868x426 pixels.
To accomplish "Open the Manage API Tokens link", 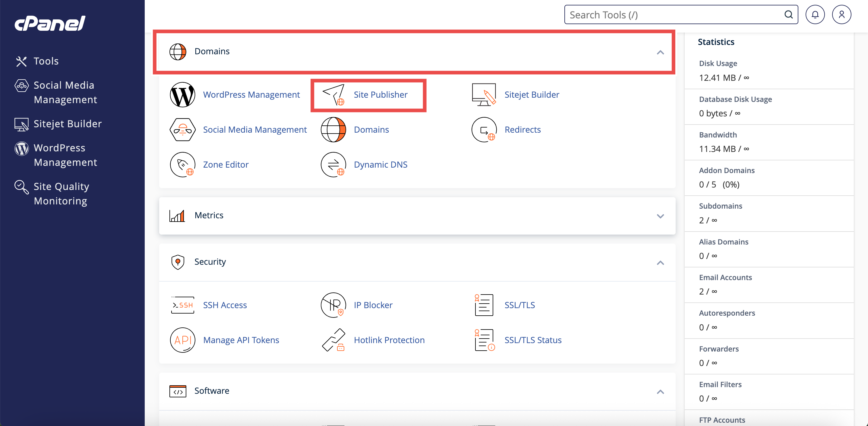I will tap(241, 340).
